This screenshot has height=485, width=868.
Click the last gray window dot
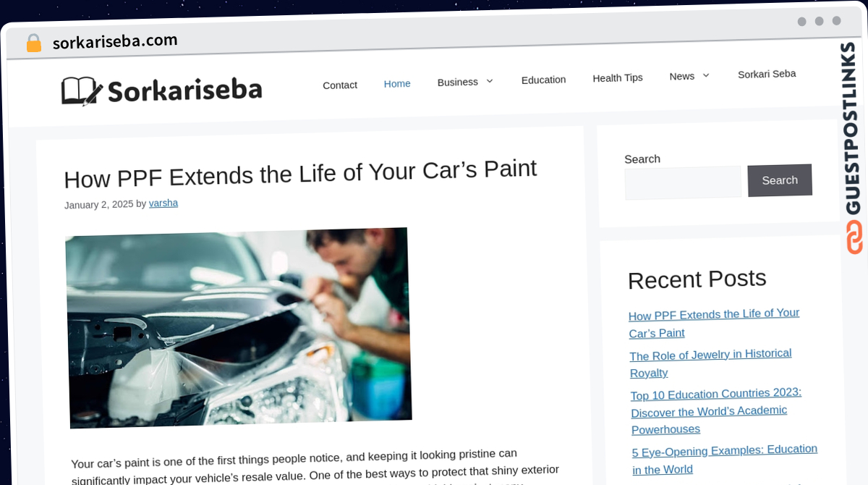[x=836, y=21]
